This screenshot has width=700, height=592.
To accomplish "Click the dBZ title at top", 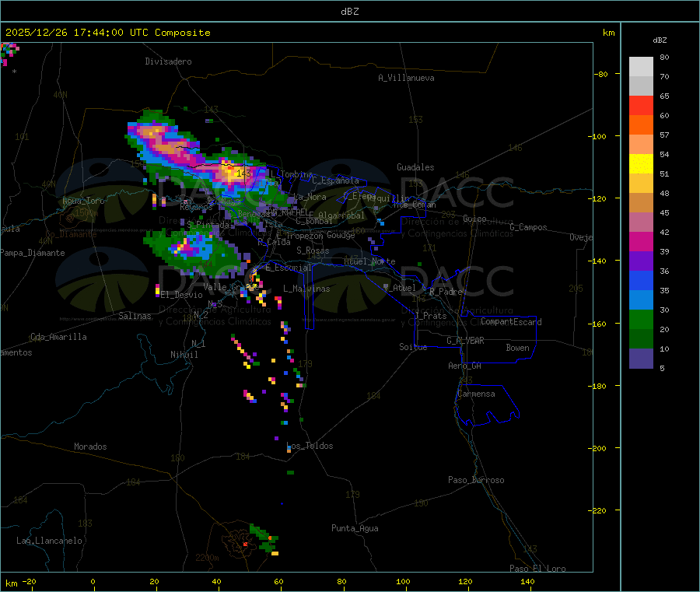I will pyautogui.click(x=349, y=12).
